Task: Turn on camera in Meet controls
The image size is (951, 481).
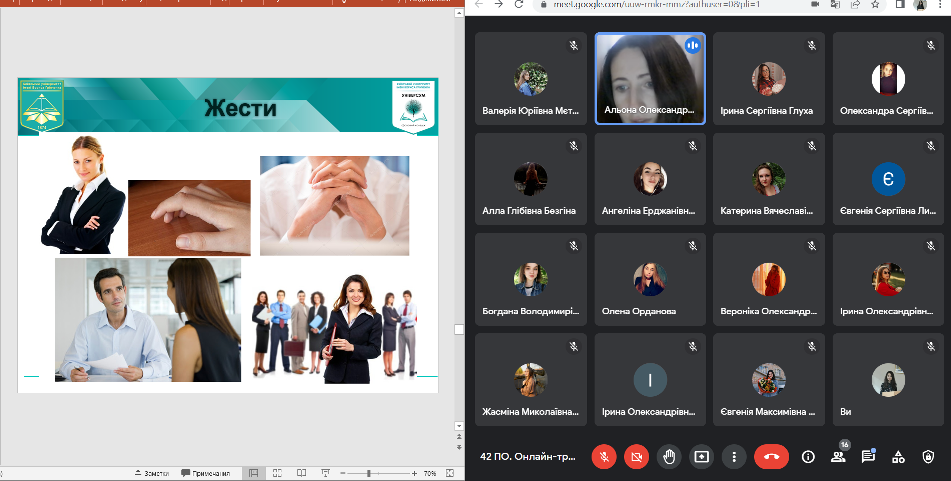Action: (636, 457)
